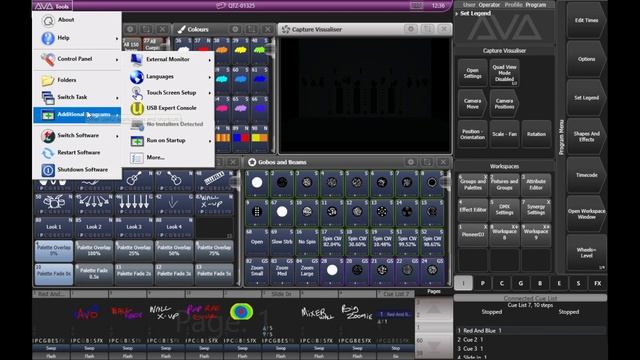Viewport: 640px width, 360px height.
Task: Select the Slow Strb palette
Action: pos(282,241)
